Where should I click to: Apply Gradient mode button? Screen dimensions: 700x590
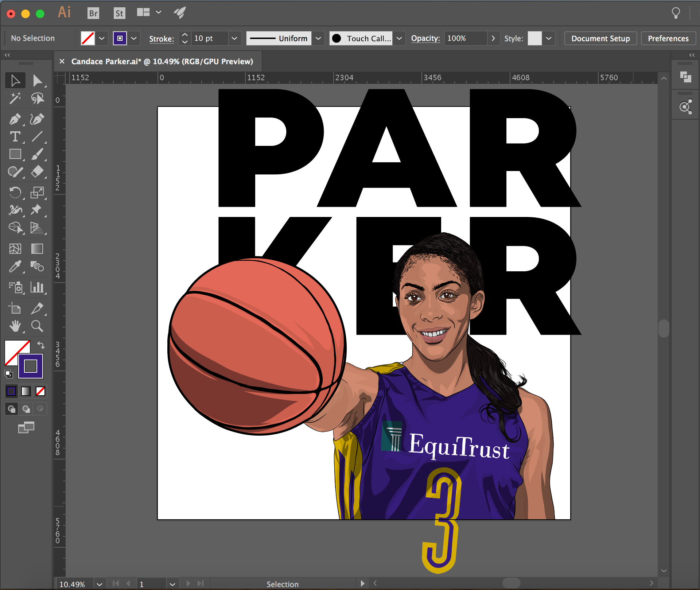(26, 391)
